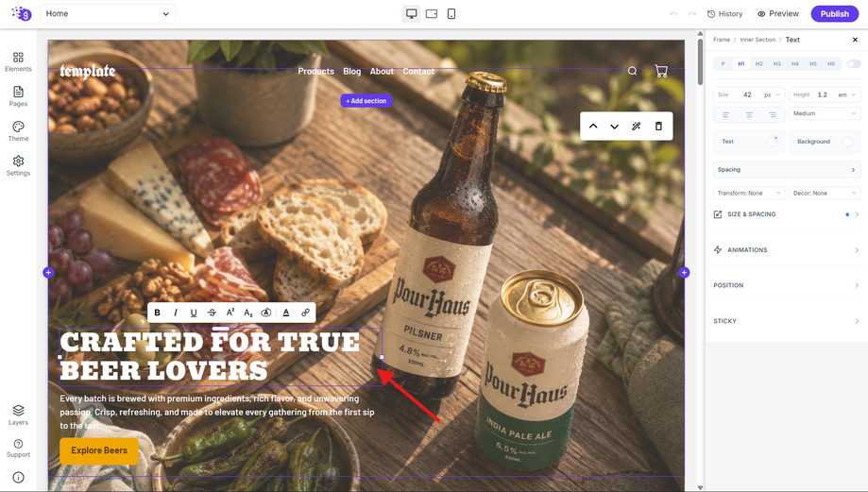The image size is (868, 492).
Task: Open the Transform: None dropdown
Action: coord(749,194)
